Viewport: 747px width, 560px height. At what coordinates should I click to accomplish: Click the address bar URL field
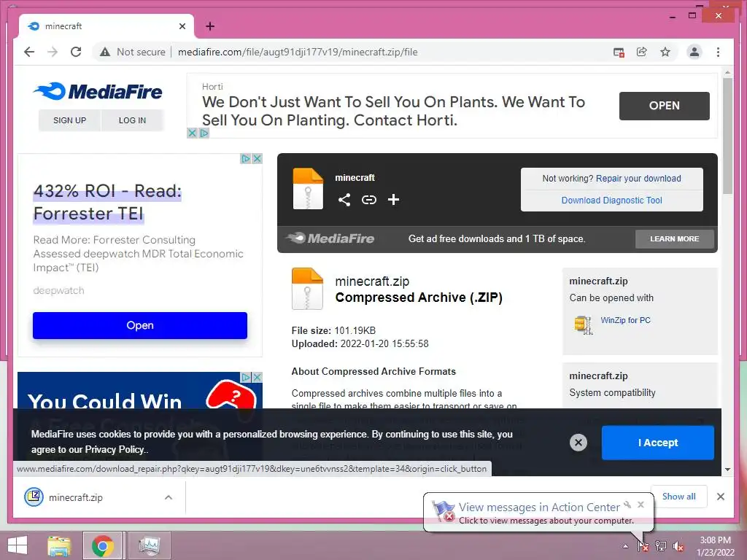click(x=298, y=52)
